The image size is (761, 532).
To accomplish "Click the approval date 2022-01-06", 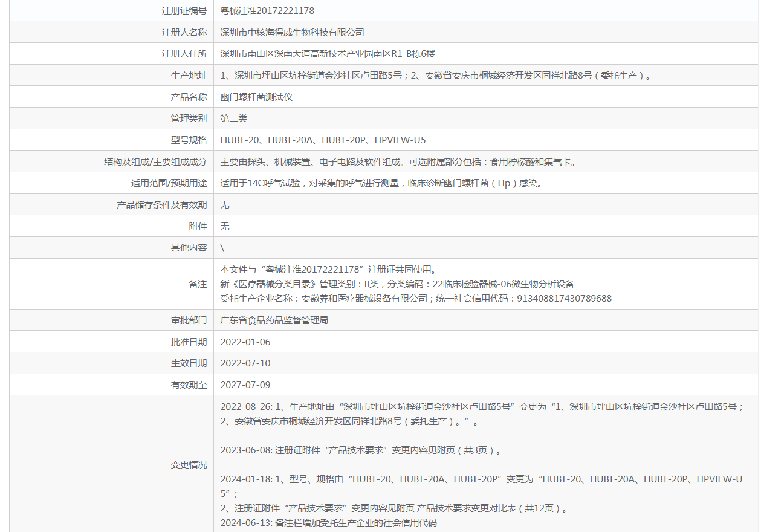I will 245,342.
